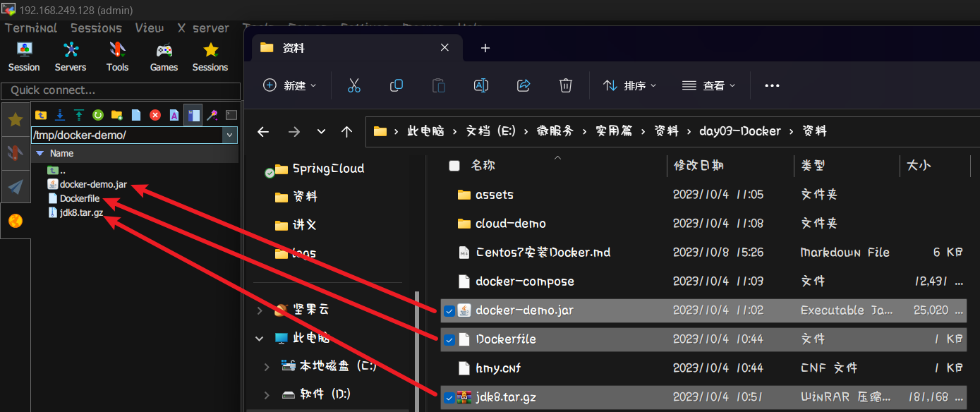Copy selected files in Explorer toolbar
This screenshot has width=980, height=412.
click(x=397, y=85)
